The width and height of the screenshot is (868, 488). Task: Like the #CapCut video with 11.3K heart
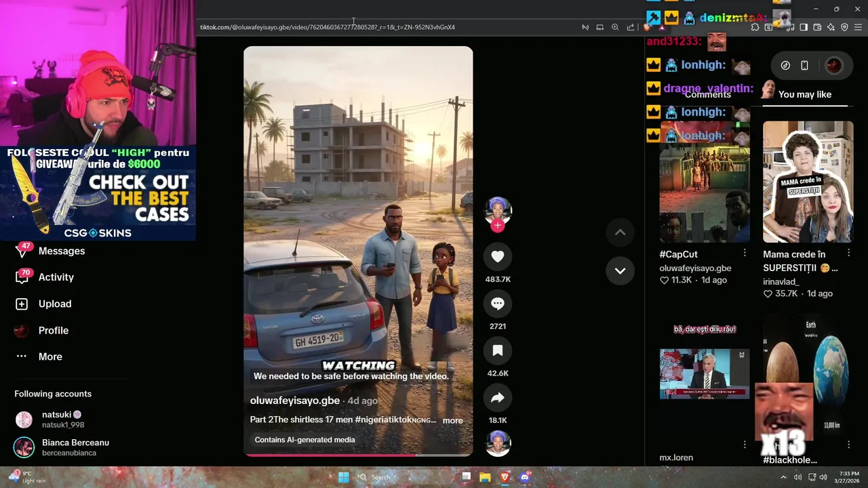click(x=665, y=280)
